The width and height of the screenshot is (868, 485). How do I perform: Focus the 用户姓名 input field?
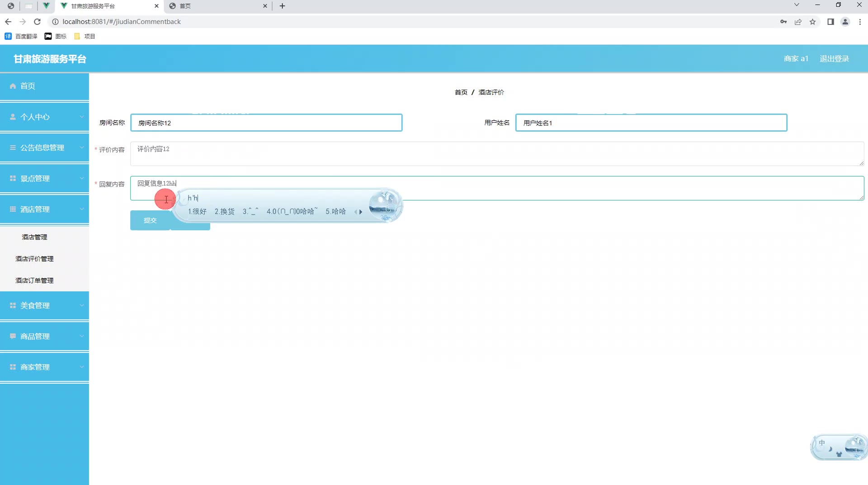(x=651, y=123)
